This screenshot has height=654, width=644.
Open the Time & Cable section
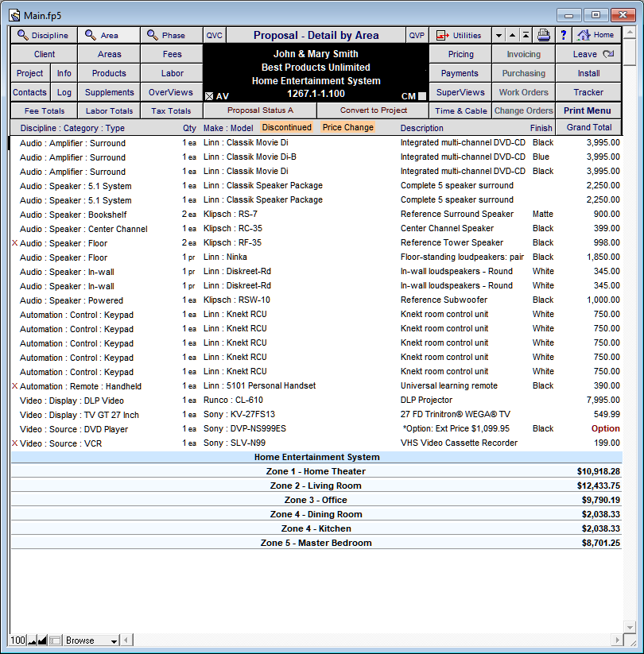(461, 110)
